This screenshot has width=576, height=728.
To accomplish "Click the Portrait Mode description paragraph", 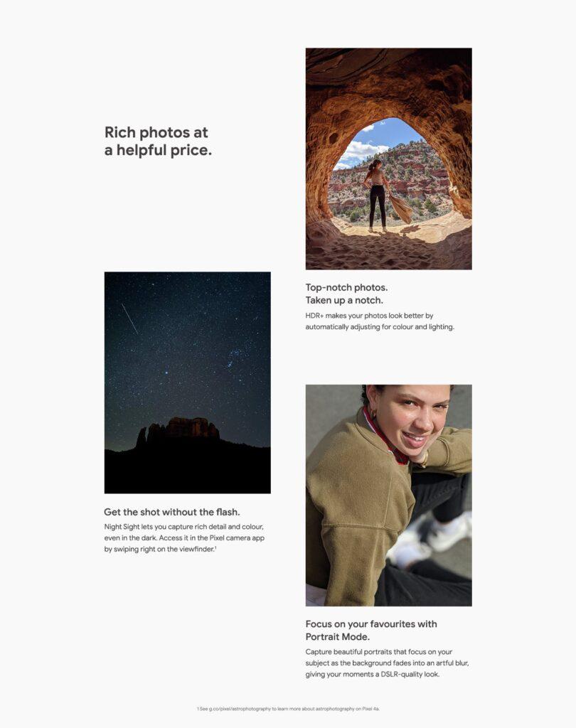I will pos(387,663).
